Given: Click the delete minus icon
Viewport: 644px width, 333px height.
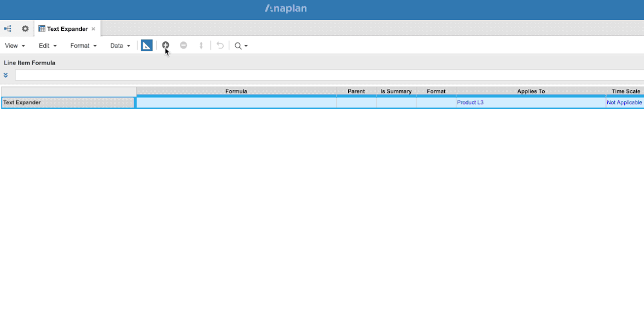Looking at the screenshot, I should [x=184, y=45].
